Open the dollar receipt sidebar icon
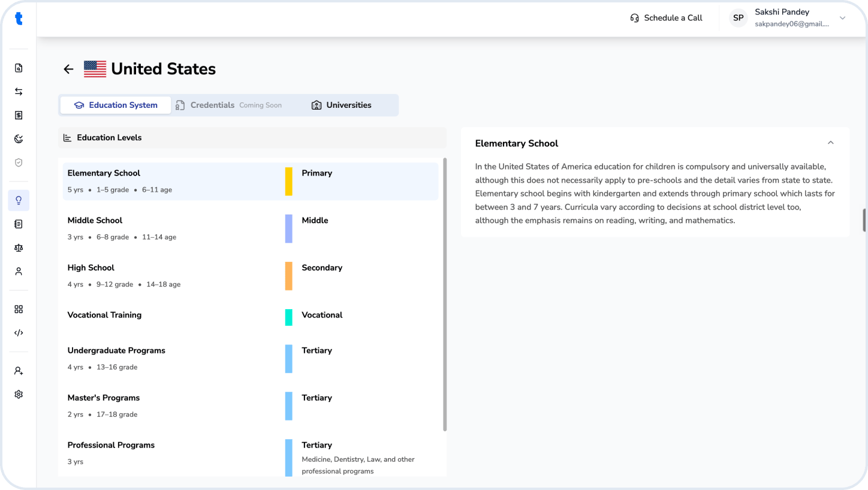The image size is (868, 490). pyautogui.click(x=19, y=116)
